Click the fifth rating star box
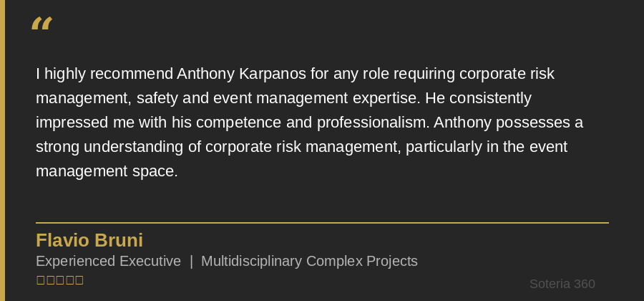The height and width of the screenshot is (301, 644). [79, 280]
